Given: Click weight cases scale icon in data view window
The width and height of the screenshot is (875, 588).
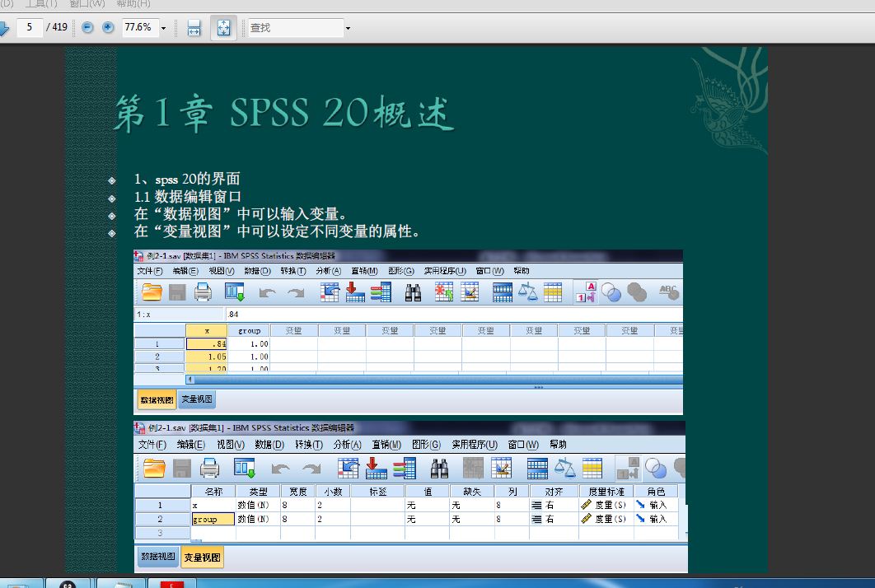Looking at the screenshot, I should tap(527, 292).
